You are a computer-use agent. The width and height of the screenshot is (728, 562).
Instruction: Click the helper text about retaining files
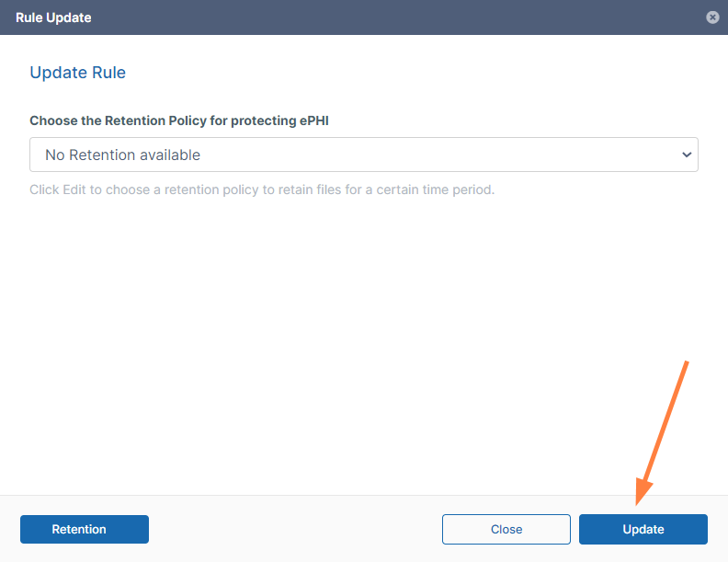click(x=262, y=190)
